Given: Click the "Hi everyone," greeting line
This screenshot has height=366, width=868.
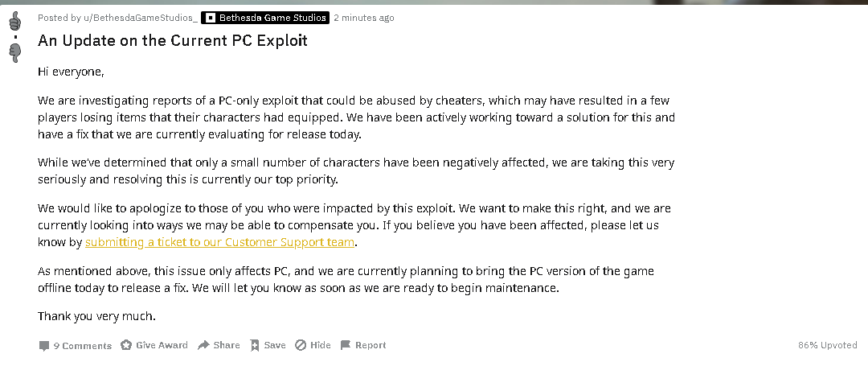Looking at the screenshot, I should (71, 72).
